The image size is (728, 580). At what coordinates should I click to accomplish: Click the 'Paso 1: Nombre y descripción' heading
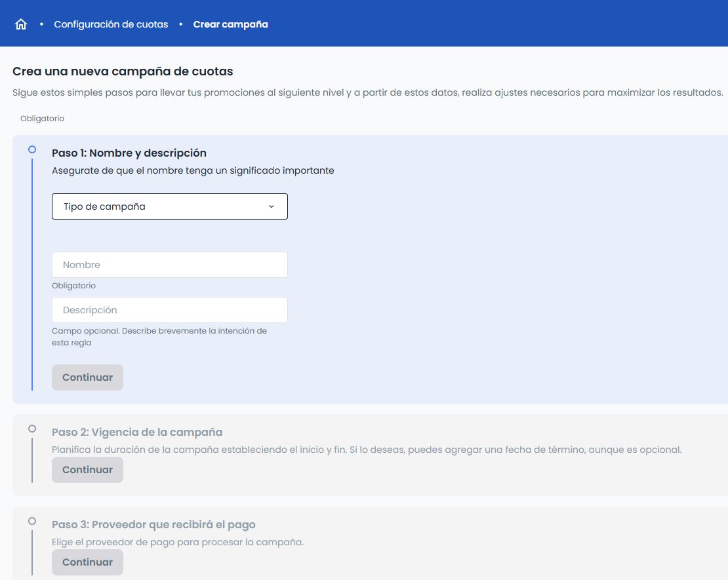[129, 153]
